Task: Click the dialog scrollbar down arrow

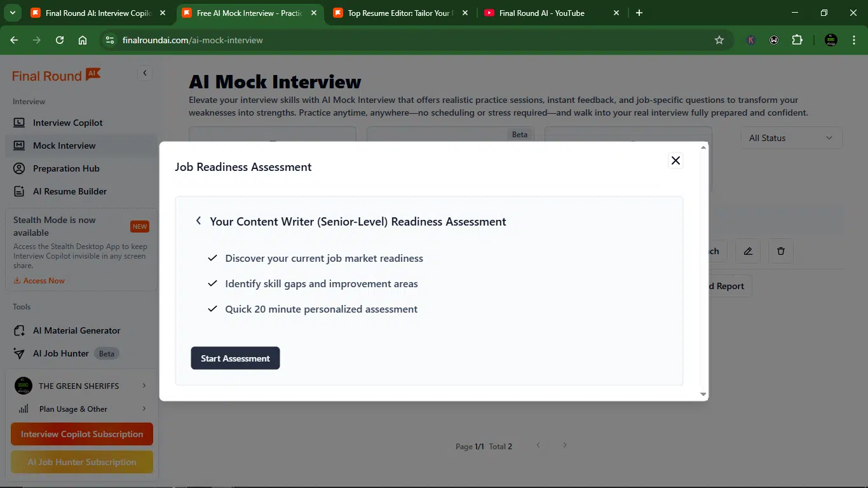Action: (x=703, y=395)
